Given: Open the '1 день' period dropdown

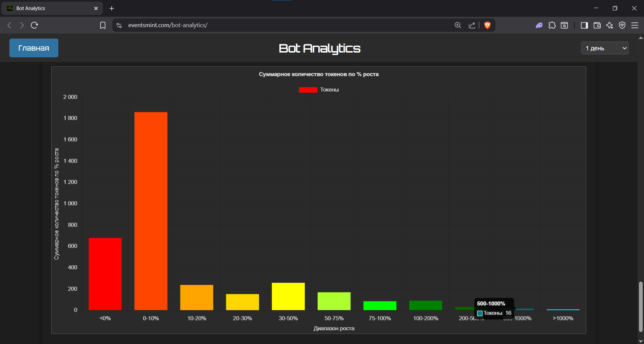Looking at the screenshot, I should coord(604,48).
